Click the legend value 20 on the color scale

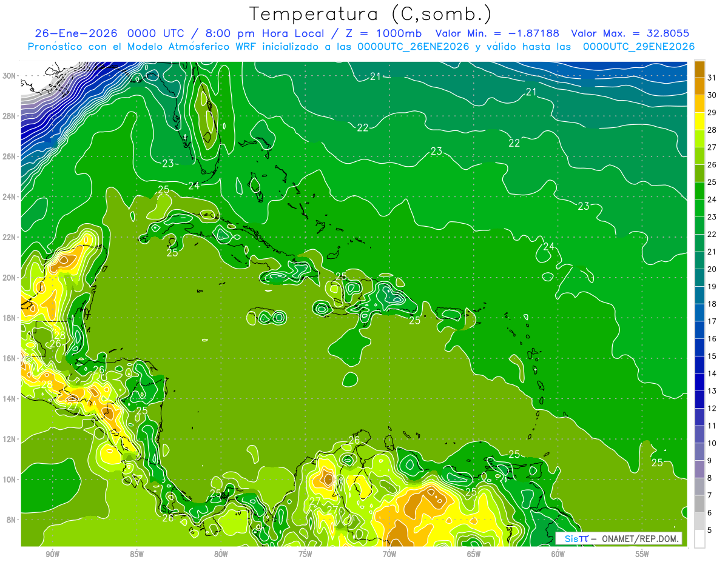coord(712,269)
